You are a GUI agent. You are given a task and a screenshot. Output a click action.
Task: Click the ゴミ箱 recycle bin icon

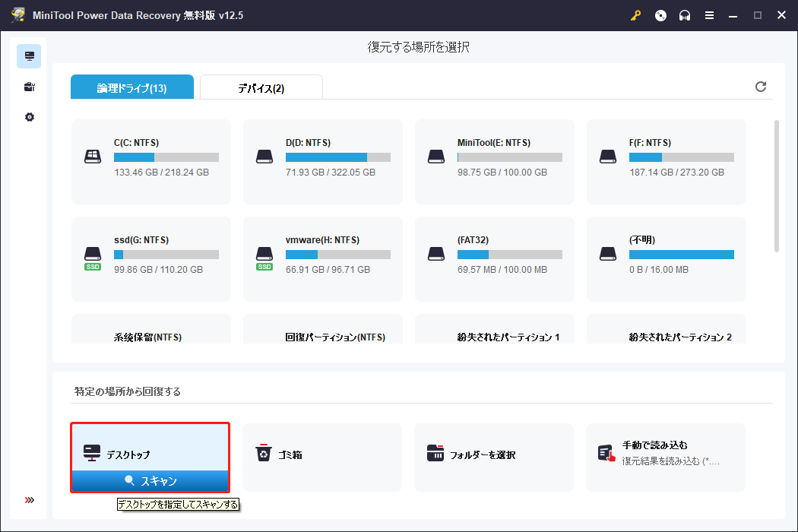pos(263,453)
